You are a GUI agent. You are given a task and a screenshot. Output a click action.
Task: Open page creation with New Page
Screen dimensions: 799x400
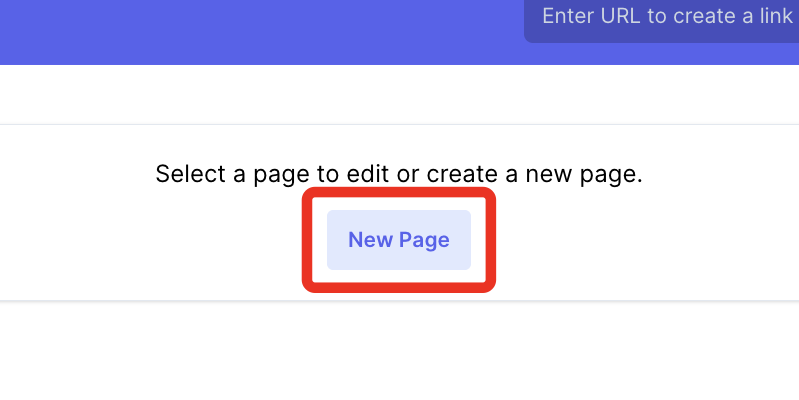[398, 240]
